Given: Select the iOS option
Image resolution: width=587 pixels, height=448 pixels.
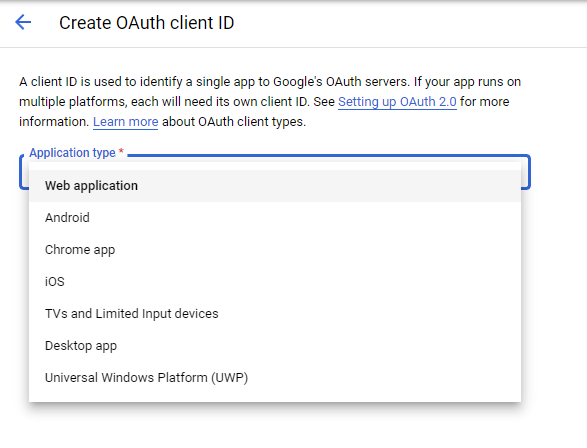Looking at the screenshot, I should 275,281.
